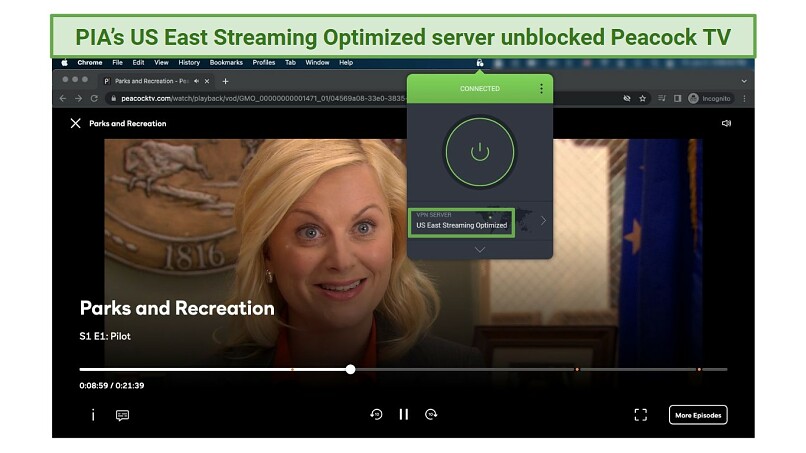The image size is (806, 453).
Task: Show episode info icon
Action: (93, 415)
